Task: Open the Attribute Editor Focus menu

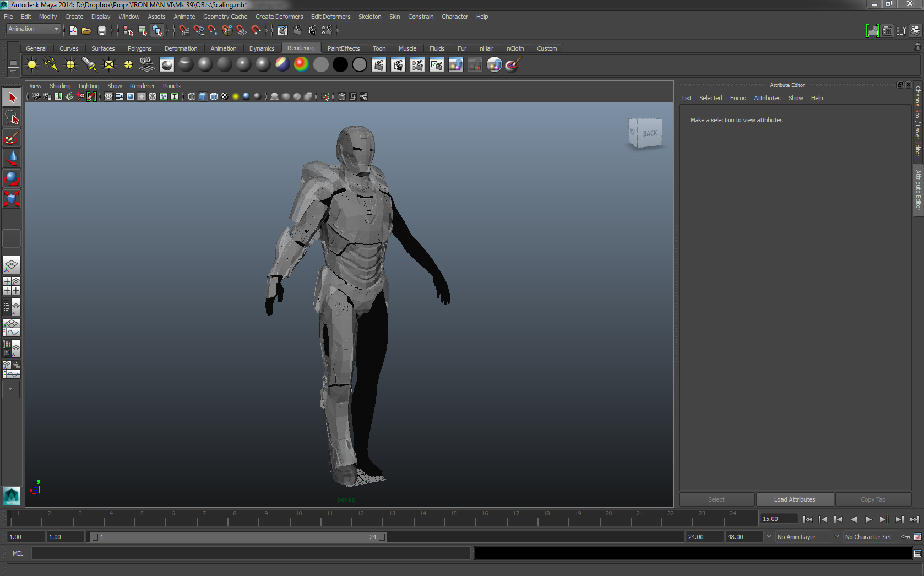Action: tap(737, 98)
